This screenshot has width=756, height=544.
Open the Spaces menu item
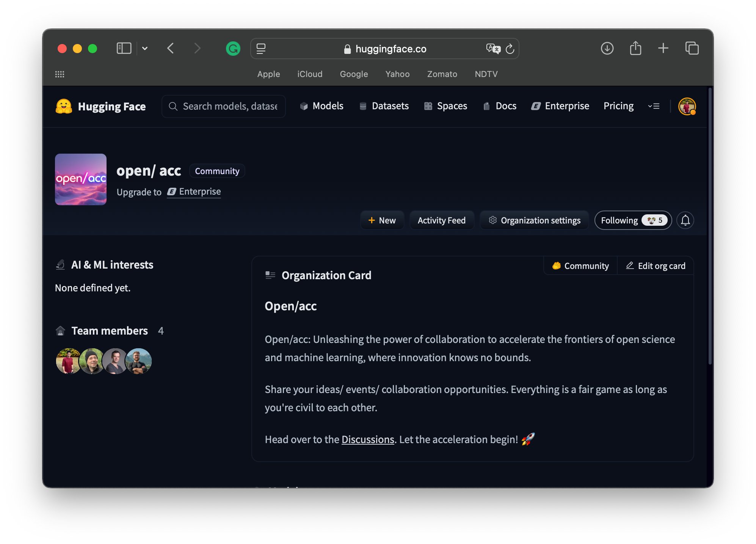(x=445, y=106)
